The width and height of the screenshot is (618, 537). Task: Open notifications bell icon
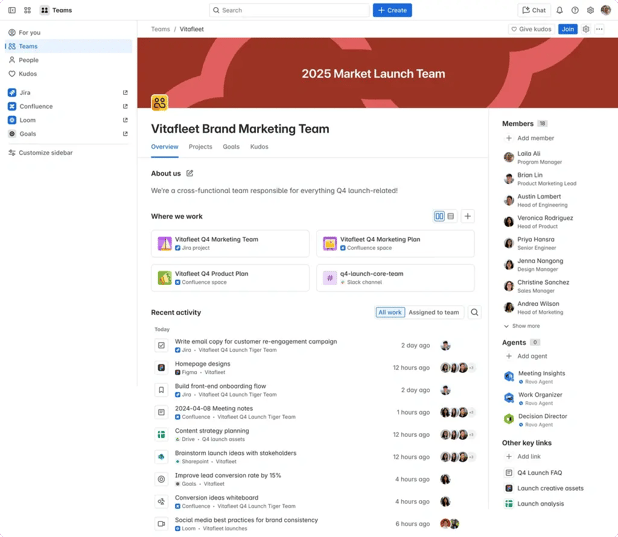pyautogui.click(x=559, y=10)
